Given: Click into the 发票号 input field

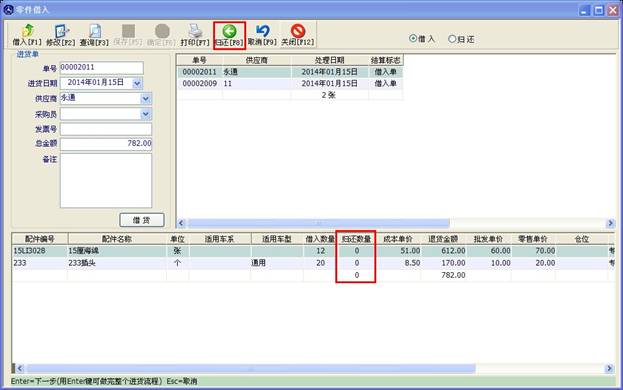Looking at the screenshot, I should pos(106,129).
